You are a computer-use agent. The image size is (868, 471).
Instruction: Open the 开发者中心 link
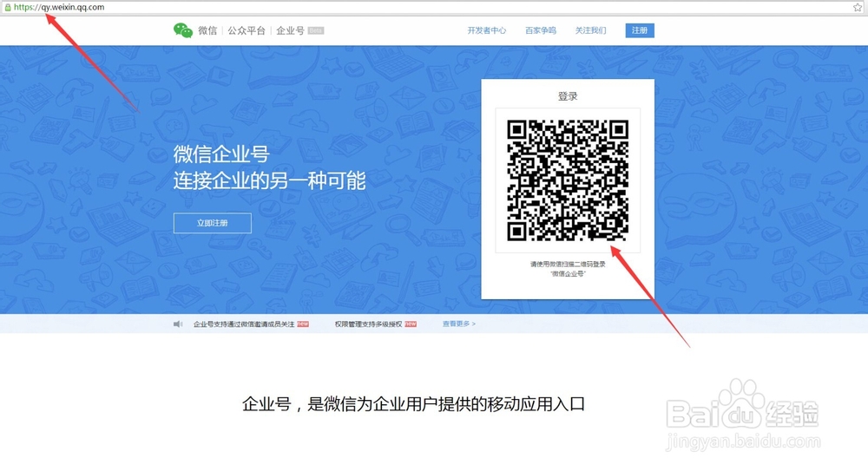[x=487, y=30]
